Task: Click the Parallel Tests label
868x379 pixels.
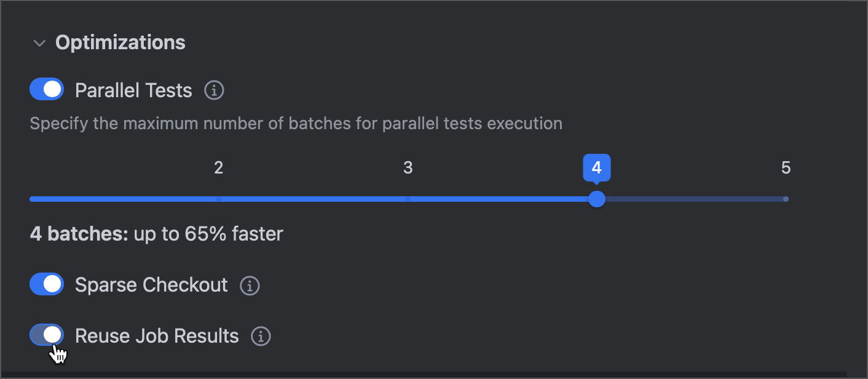Action: click(133, 90)
